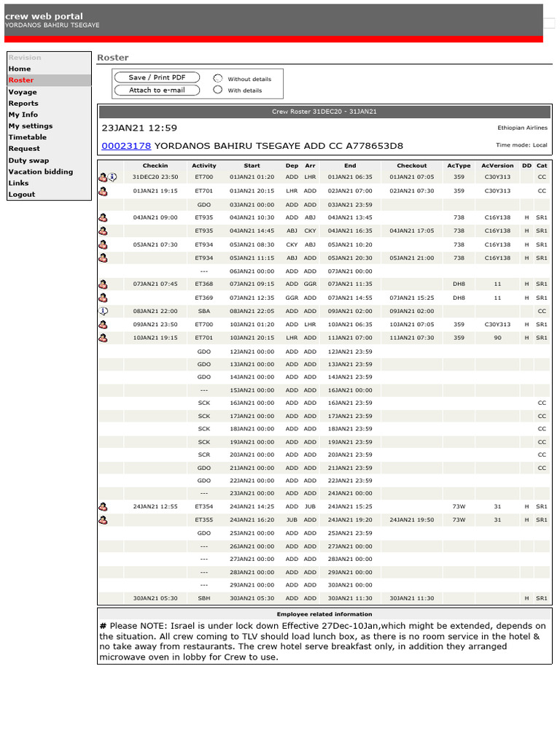
Task: Click the End column header
Action: coord(350,166)
